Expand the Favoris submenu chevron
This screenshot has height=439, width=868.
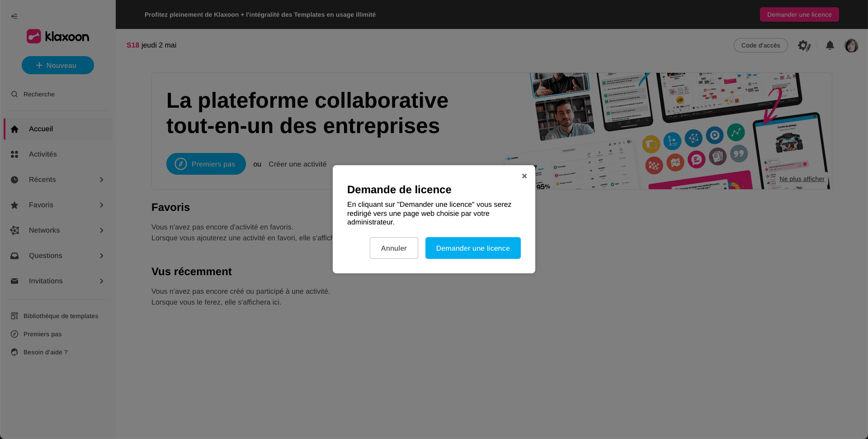click(102, 205)
